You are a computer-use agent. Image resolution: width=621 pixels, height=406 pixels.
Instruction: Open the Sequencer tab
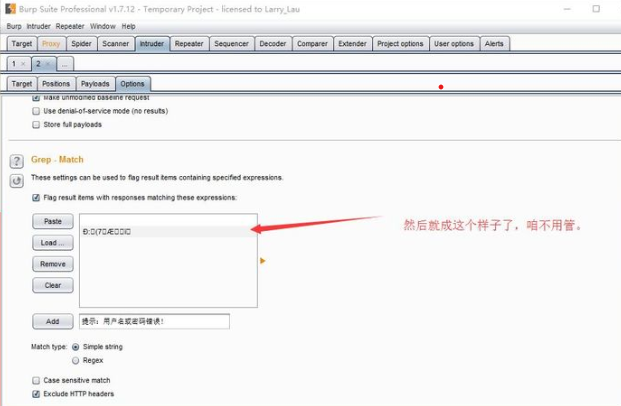tap(231, 44)
